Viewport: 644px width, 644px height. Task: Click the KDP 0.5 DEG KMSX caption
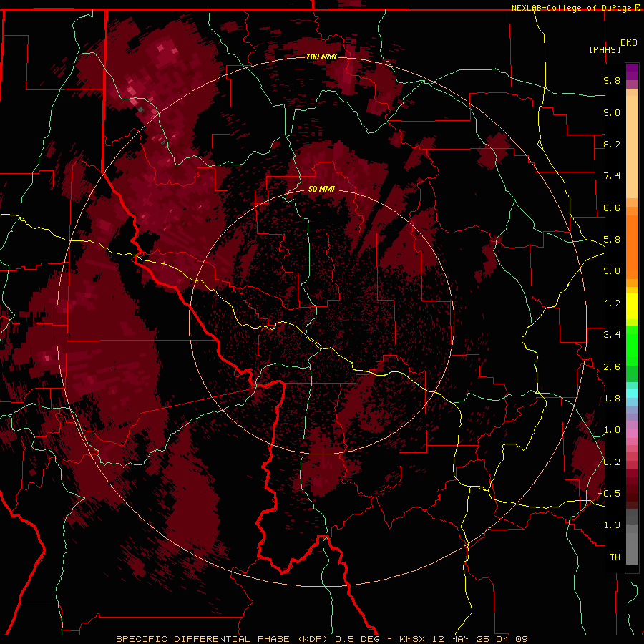point(322,639)
